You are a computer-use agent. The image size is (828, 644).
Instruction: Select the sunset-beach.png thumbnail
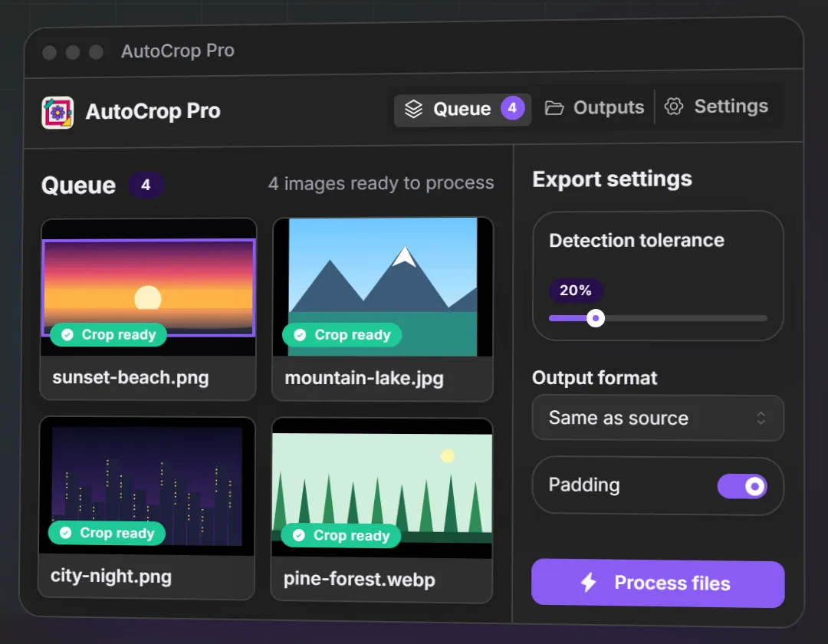pos(149,287)
